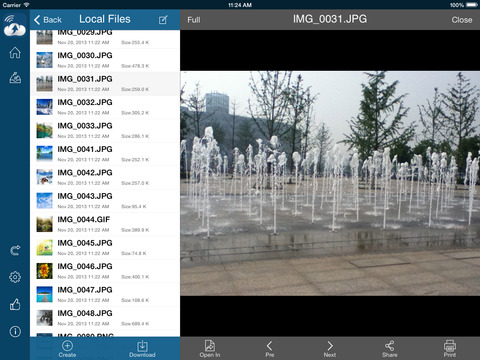The width and height of the screenshot is (480, 360).
Task: Print IMG_0031.JPG
Action: point(450,349)
